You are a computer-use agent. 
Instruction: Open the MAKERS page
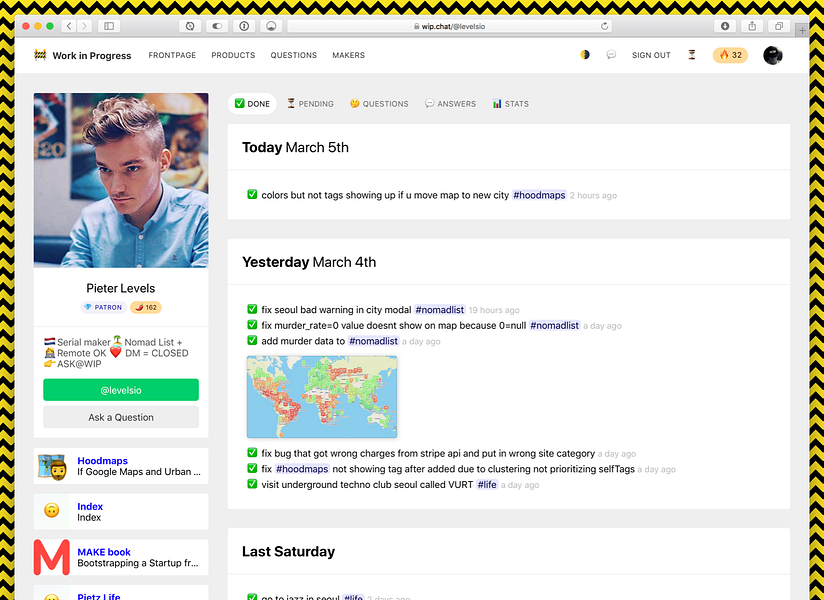point(348,55)
